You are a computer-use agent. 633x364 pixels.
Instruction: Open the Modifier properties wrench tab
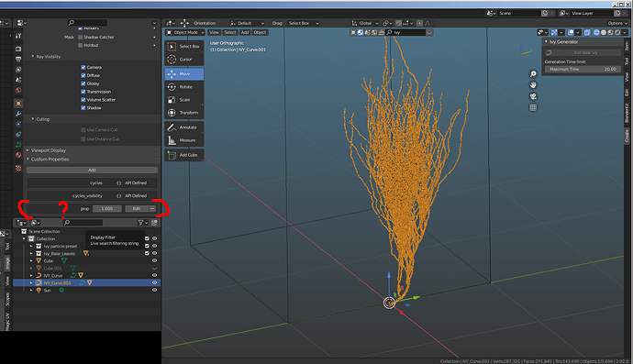point(18,114)
